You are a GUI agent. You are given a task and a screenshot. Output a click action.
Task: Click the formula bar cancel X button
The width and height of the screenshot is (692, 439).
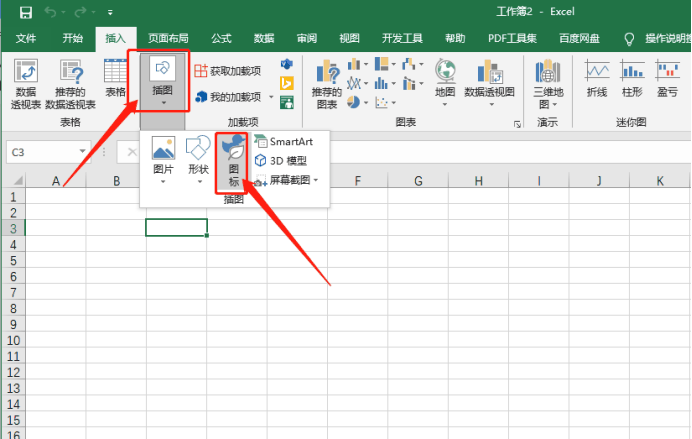[x=132, y=152]
